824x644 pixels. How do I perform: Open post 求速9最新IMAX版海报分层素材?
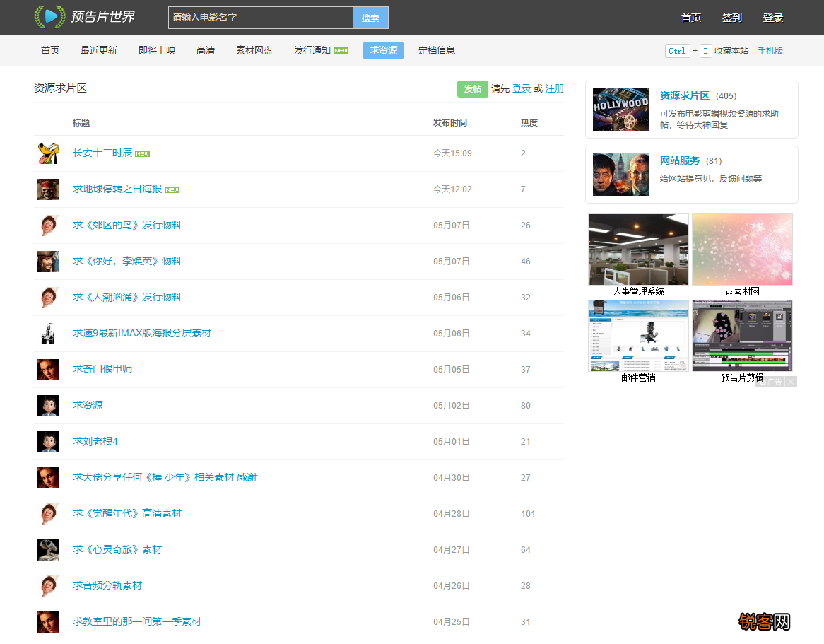pyautogui.click(x=142, y=333)
